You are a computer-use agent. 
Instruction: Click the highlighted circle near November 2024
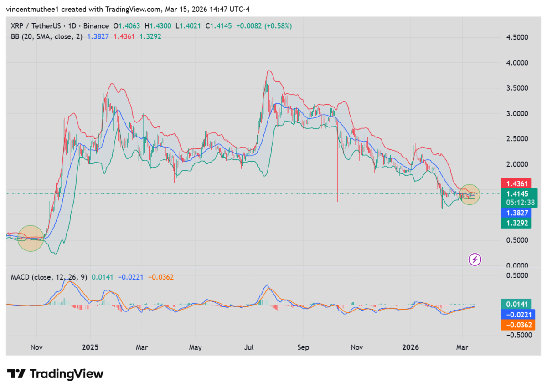point(31,239)
